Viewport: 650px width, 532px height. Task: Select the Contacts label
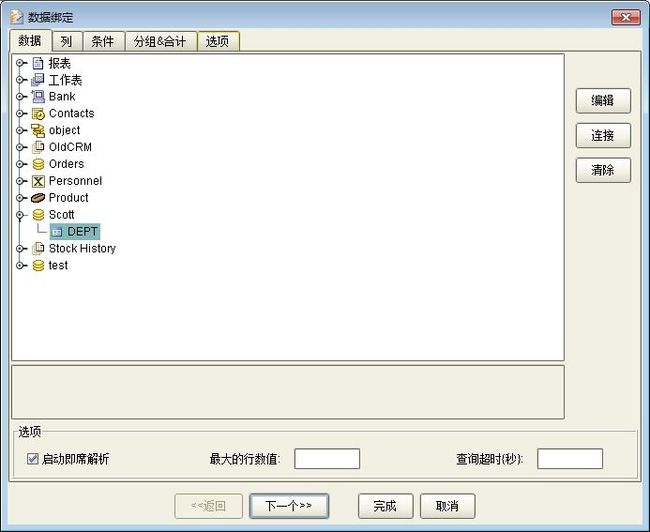72,114
